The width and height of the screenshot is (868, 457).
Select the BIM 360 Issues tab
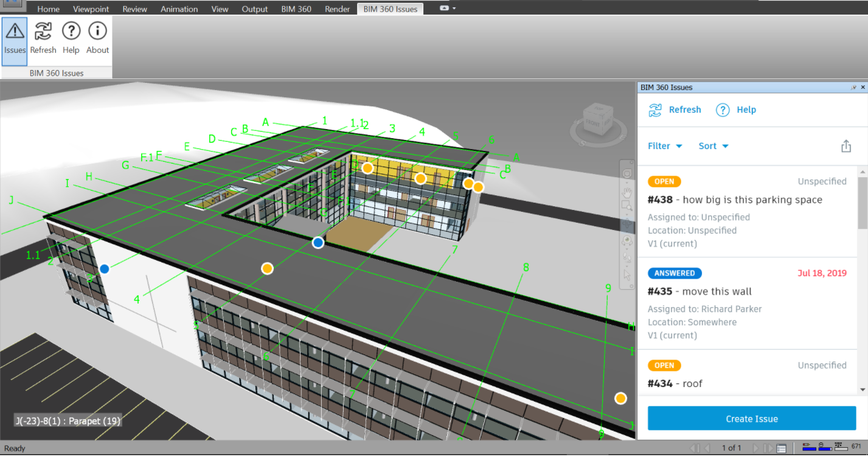tap(390, 9)
